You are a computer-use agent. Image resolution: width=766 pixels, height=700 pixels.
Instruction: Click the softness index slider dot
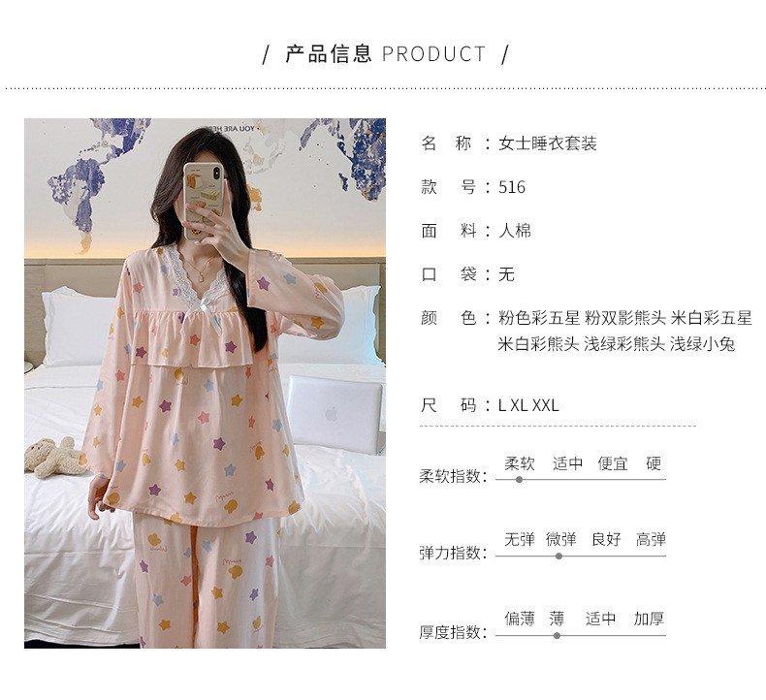520,480
